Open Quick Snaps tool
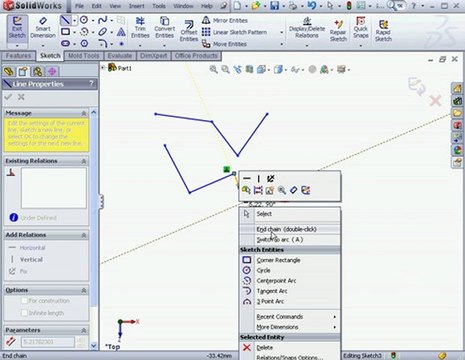 (361, 28)
